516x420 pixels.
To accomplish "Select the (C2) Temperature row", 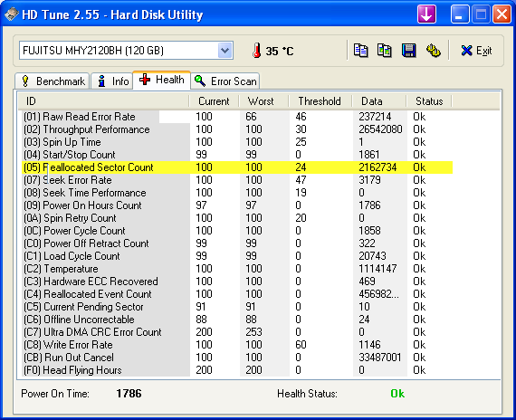I will (237, 269).
